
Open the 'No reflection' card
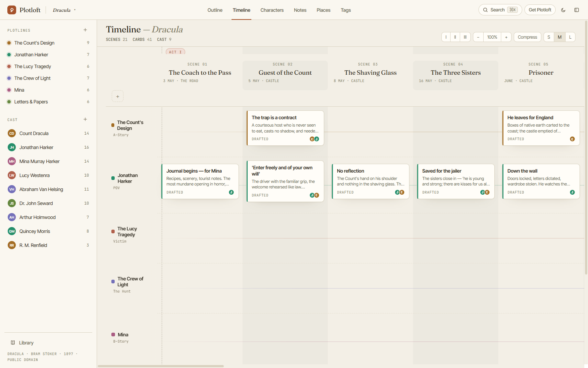coord(370,181)
